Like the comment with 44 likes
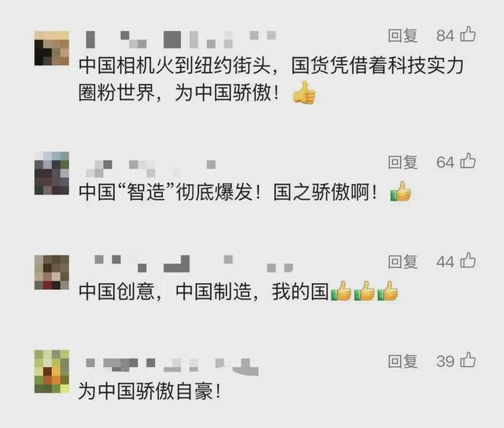This screenshot has width=504, height=428. point(467,260)
